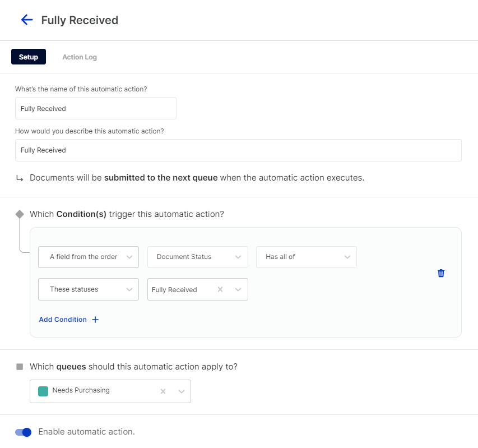The height and width of the screenshot is (448, 478).
Task: Click the back arrow next to Fully Received
Action: coord(26,20)
